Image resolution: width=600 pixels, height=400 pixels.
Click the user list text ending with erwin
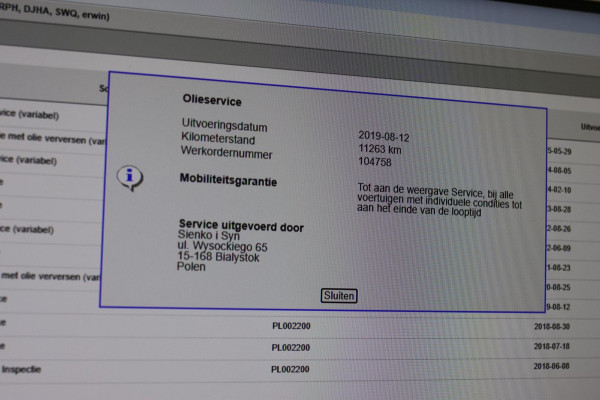pos(55,11)
